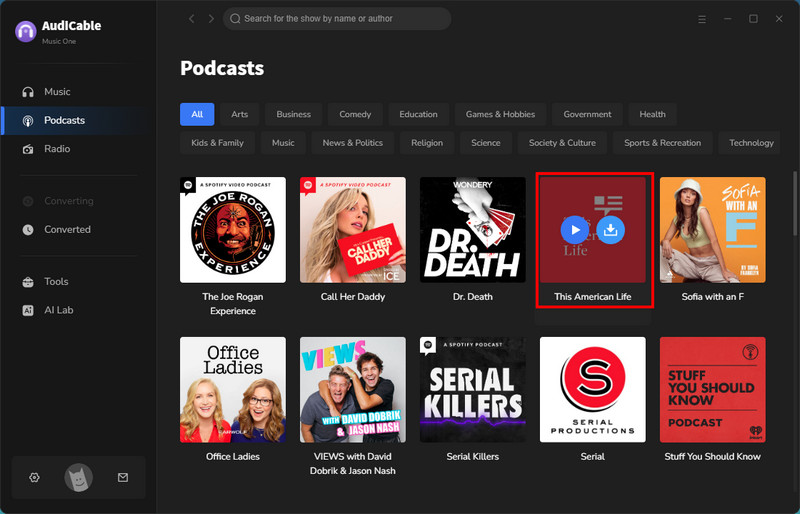Open the Serial Killers cover art
Viewport: 800px width, 514px height.
(x=472, y=389)
